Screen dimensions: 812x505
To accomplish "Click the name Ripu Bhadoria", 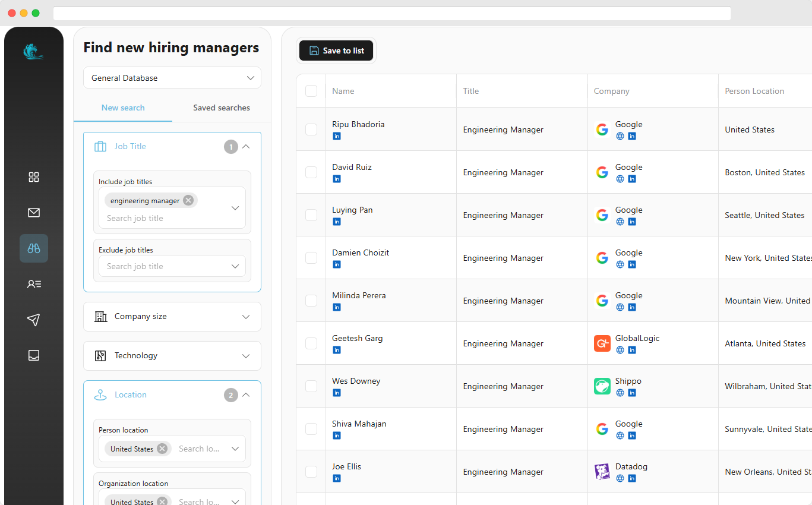I will point(358,124).
